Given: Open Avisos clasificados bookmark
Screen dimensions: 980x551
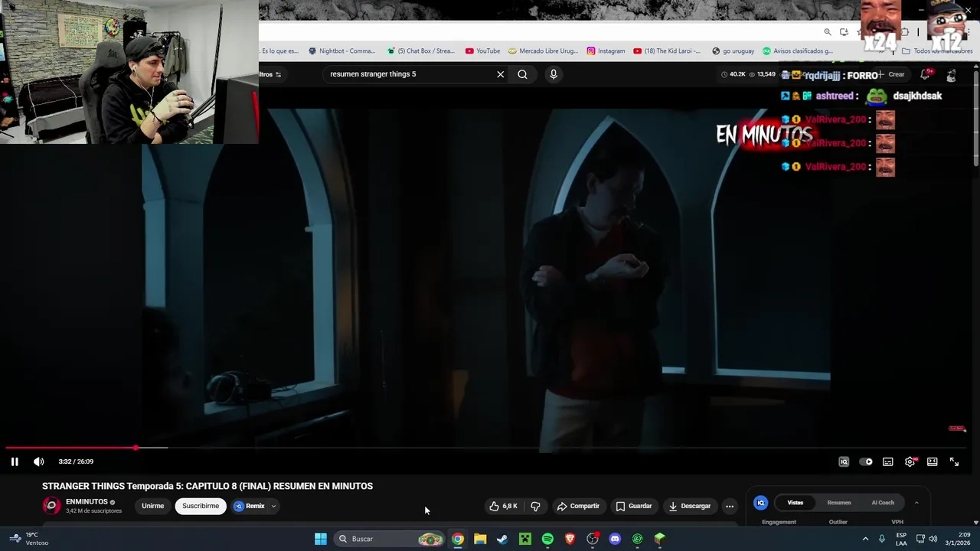Looking at the screenshot, I should [x=797, y=51].
